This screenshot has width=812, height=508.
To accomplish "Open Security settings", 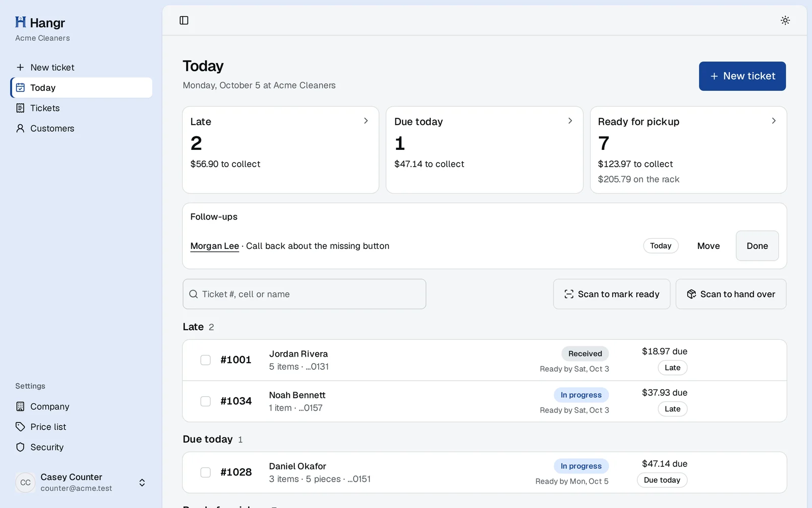I will coord(81,447).
